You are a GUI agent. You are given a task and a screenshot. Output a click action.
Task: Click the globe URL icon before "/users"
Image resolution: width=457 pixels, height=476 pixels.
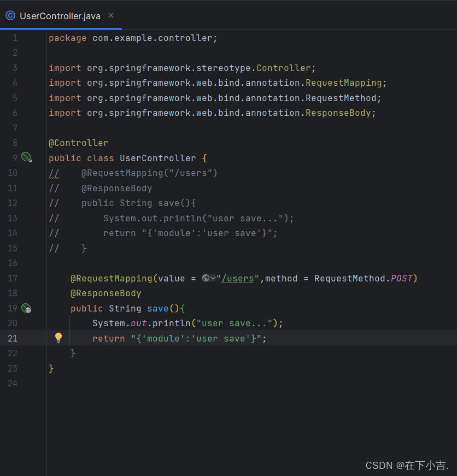[206, 278]
